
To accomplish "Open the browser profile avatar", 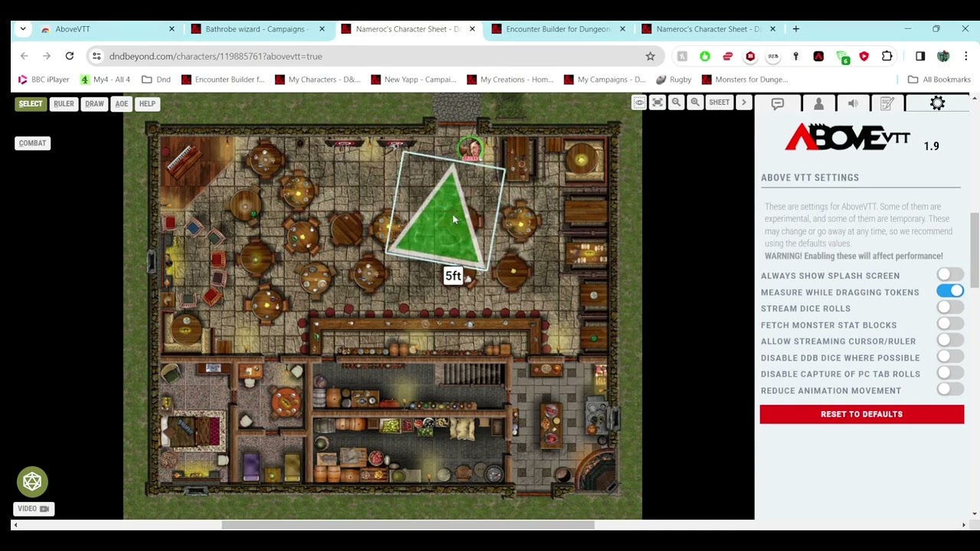I will pyautogui.click(x=943, y=56).
